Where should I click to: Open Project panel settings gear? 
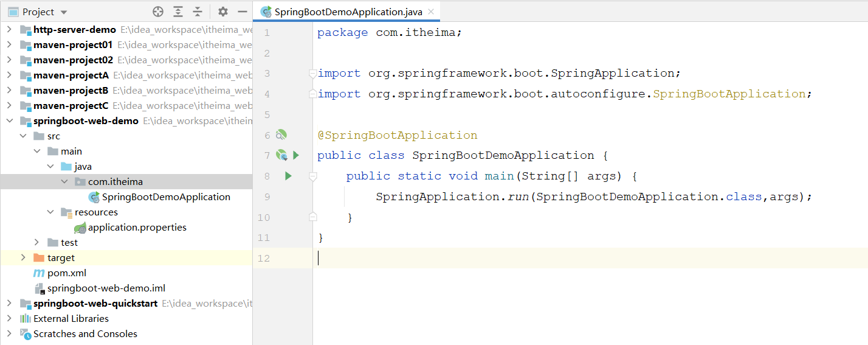coord(223,12)
